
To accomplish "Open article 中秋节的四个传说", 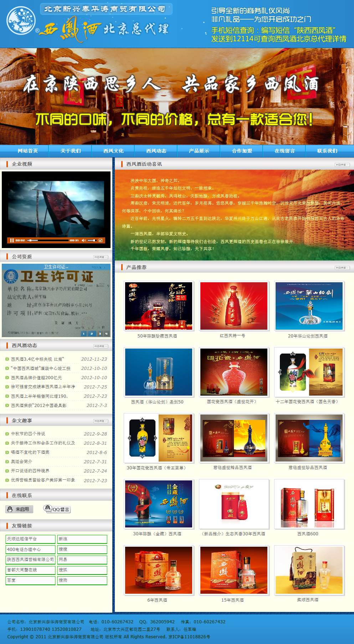I will pyautogui.click(x=28, y=434).
